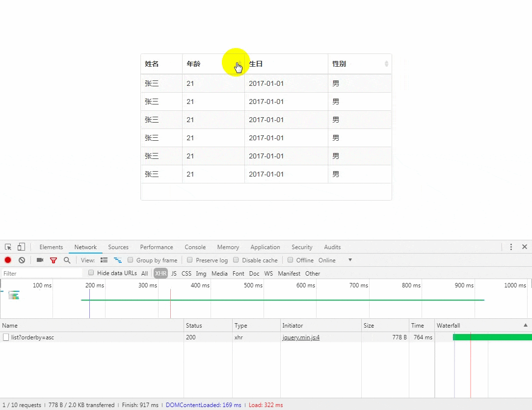Sort requests by Name column header
The width and height of the screenshot is (532, 410).
click(x=92, y=325)
